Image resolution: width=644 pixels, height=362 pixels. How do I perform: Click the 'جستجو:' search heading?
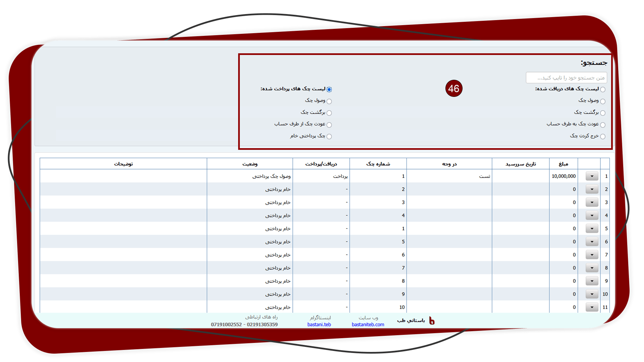(x=594, y=63)
